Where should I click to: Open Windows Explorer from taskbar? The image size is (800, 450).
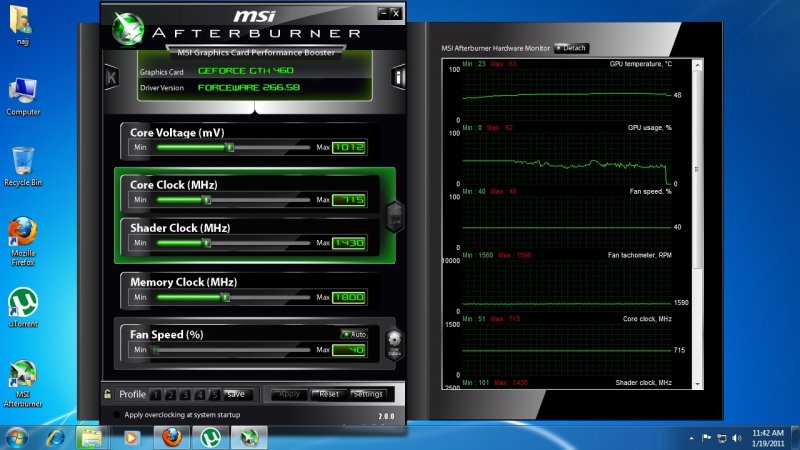pos(92,438)
